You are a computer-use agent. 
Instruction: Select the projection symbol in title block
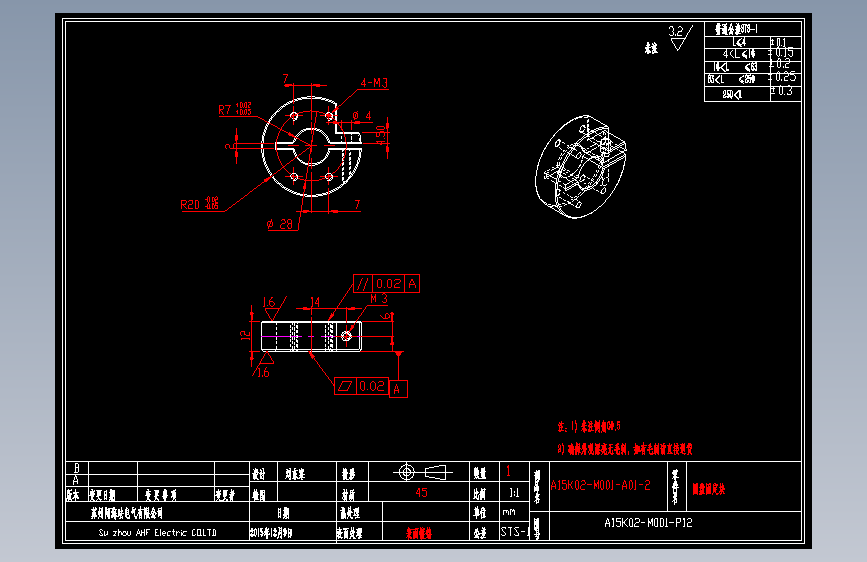(422, 472)
